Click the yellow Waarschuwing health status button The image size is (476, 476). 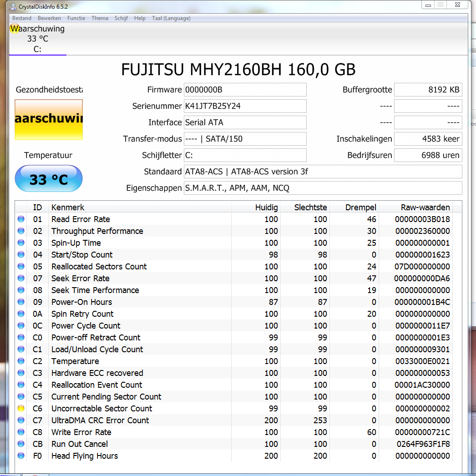[x=49, y=120]
